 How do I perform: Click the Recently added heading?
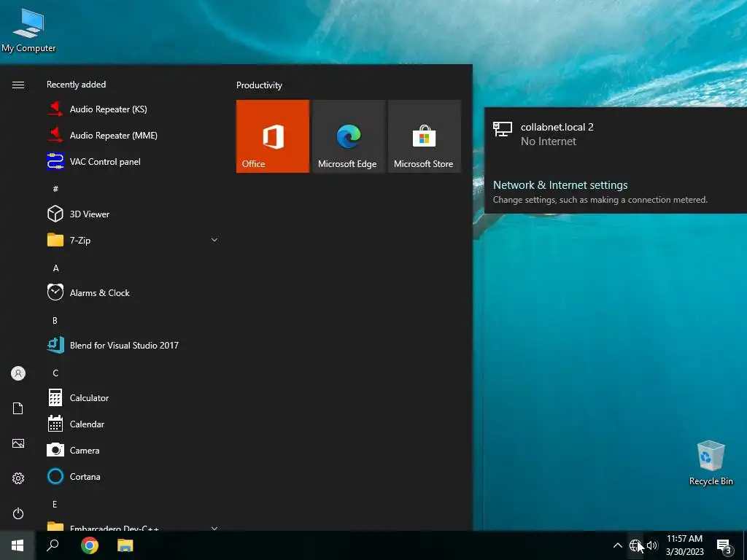pos(76,85)
